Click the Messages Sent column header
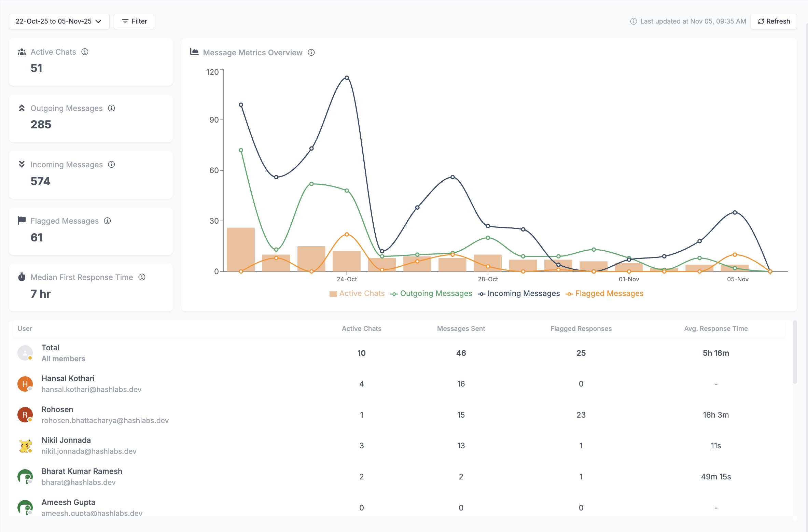Image resolution: width=808 pixels, height=532 pixels. [x=461, y=328]
